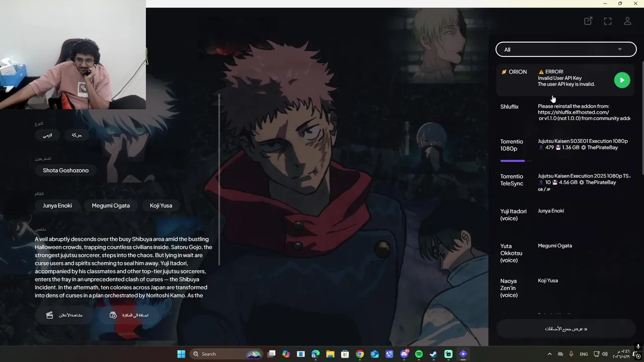This screenshot has width=644, height=362.
Task: Open the Yuji Itadori voice entry
Action: point(566,215)
